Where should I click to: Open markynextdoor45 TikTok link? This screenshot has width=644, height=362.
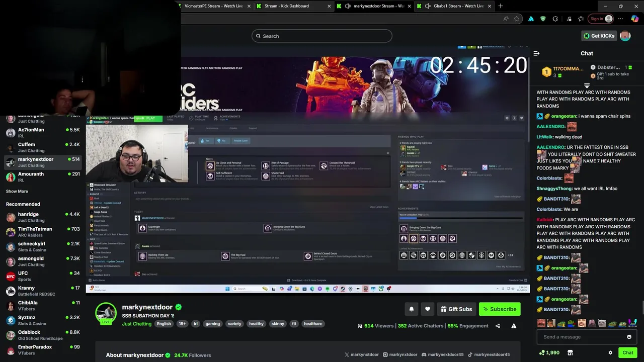tap(489, 354)
